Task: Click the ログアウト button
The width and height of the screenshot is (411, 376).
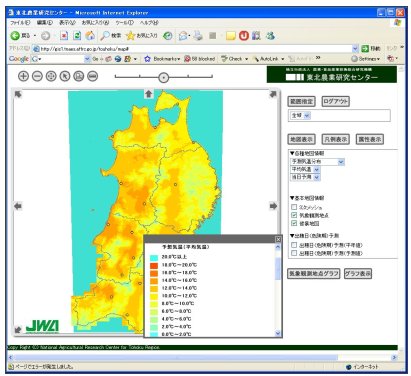Action: pyautogui.click(x=335, y=101)
